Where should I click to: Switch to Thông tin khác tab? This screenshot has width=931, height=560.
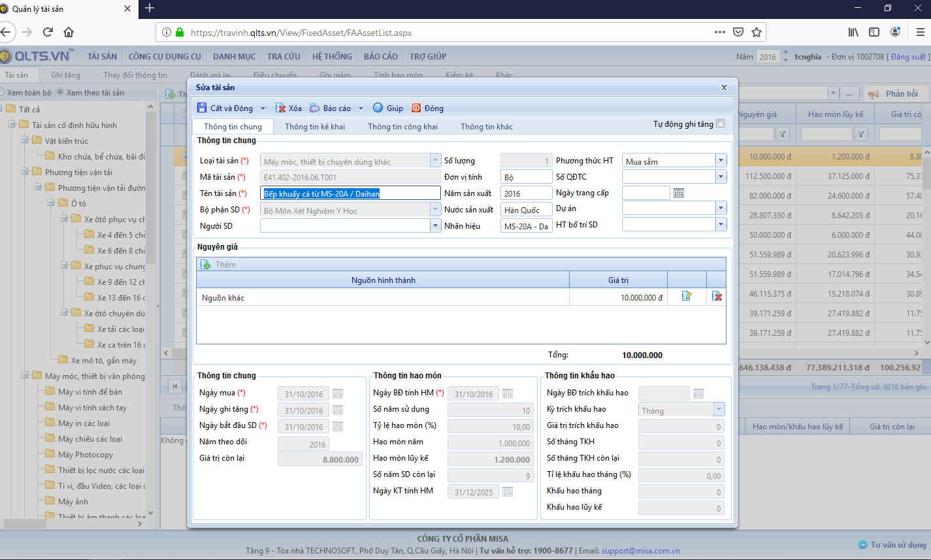[487, 127]
